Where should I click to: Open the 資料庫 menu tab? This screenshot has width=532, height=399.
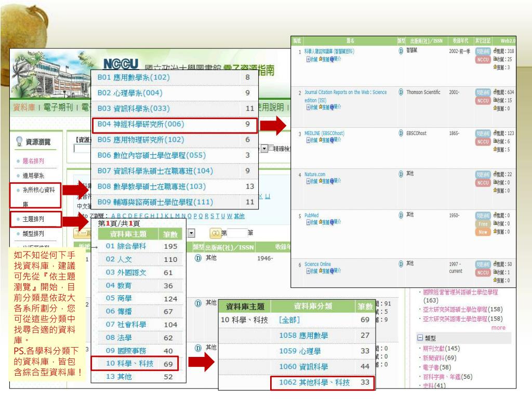tap(24, 108)
